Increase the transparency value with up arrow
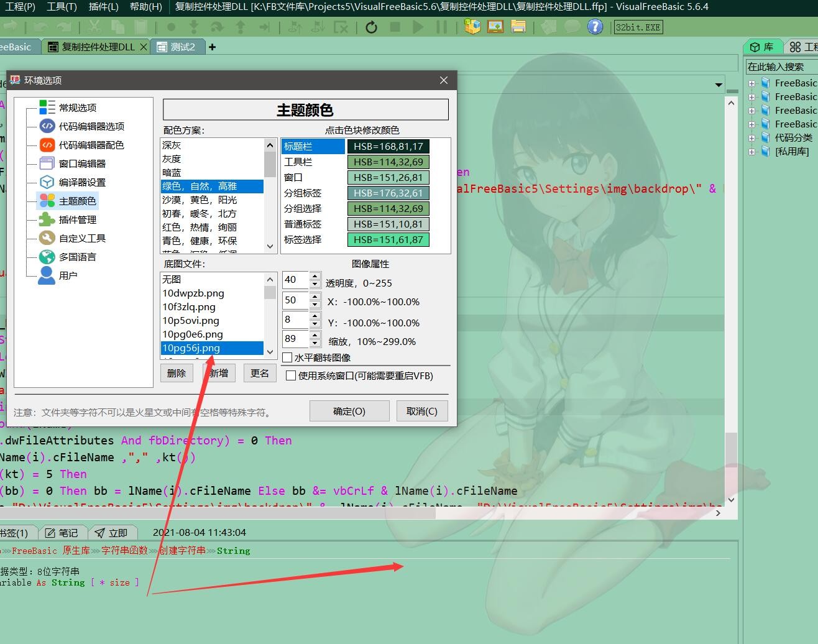 (x=315, y=276)
